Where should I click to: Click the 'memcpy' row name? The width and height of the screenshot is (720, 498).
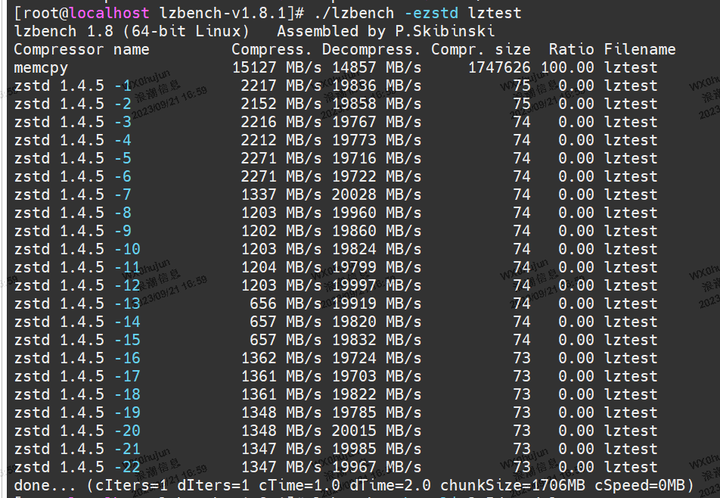pos(41,68)
